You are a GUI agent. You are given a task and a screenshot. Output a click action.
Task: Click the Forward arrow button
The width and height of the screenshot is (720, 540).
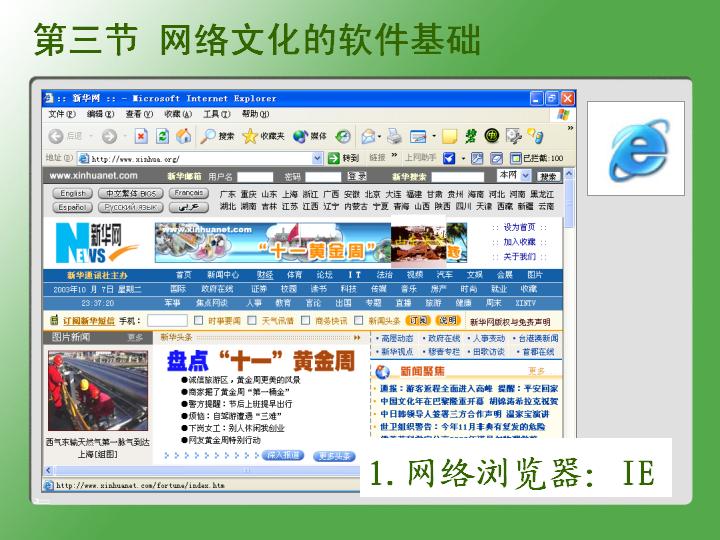pyautogui.click(x=109, y=136)
